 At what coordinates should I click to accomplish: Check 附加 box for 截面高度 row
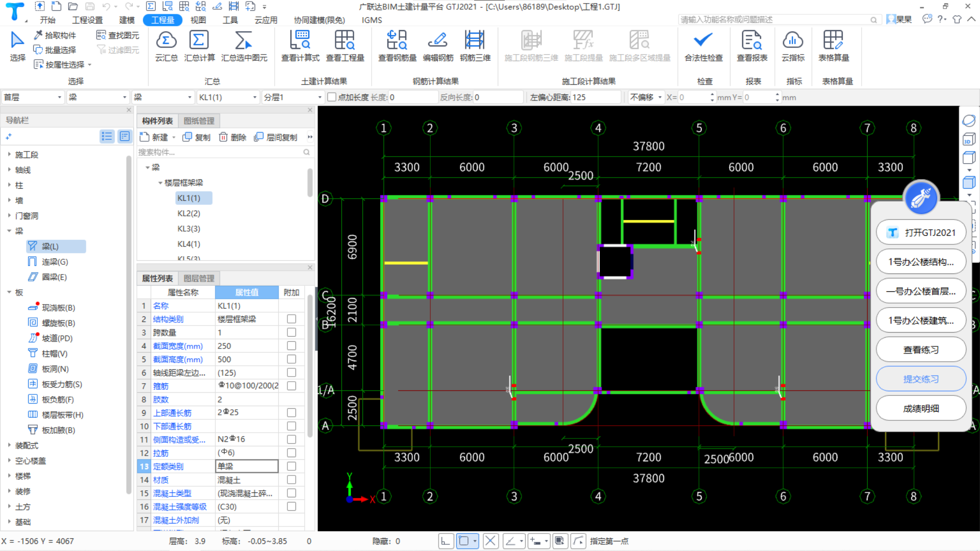click(291, 359)
